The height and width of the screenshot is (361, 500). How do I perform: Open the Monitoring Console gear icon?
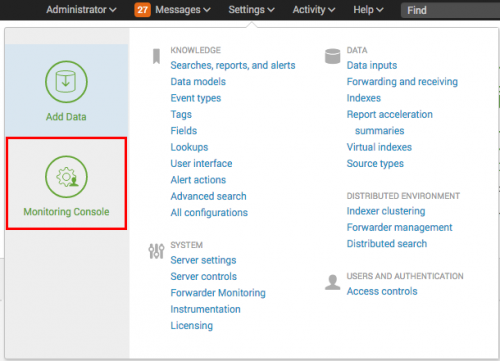(x=66, y=177)
